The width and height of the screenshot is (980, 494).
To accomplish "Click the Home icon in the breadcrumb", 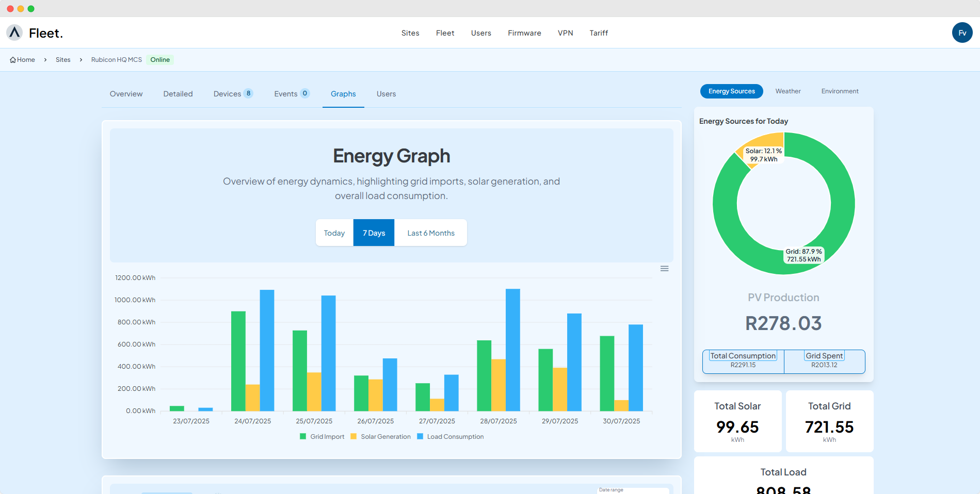I will click(x=12, y=59).
